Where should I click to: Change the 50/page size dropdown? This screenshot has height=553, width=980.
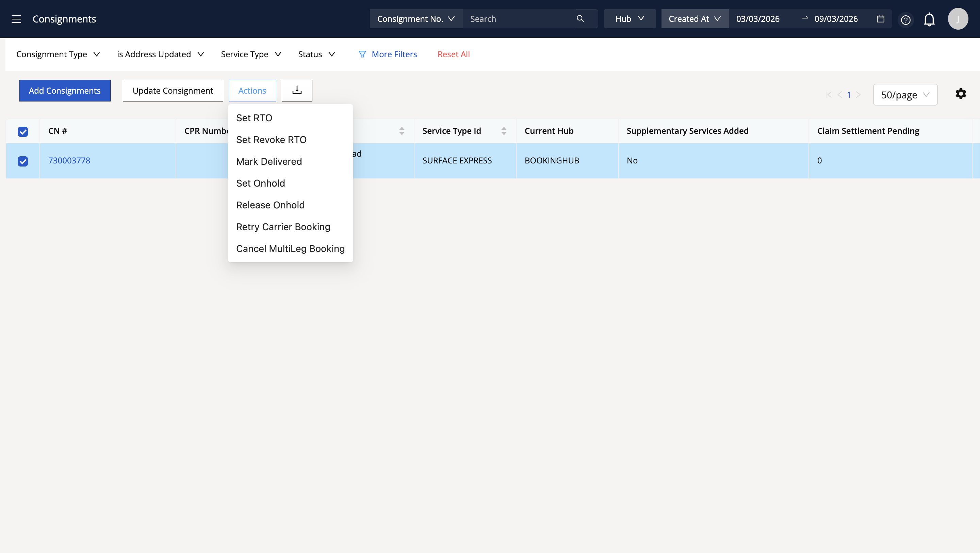click(x=905, y=95)
